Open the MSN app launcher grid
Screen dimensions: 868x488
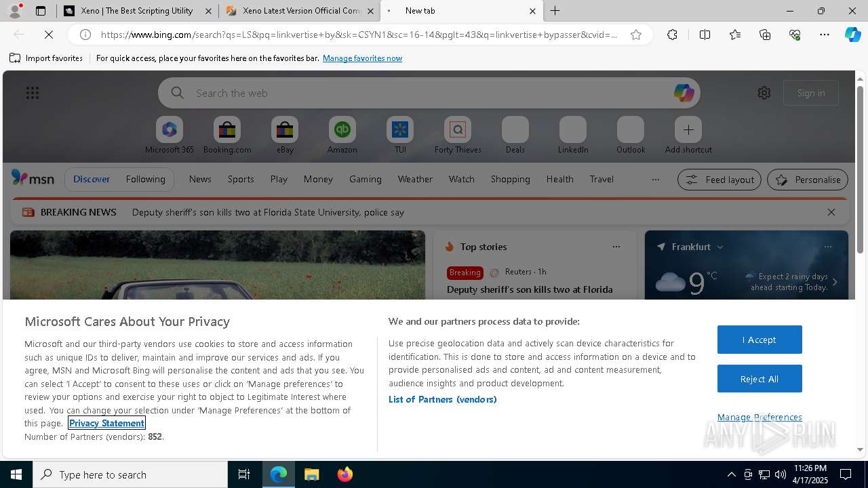pyautogui.click(x=33, y=93)
